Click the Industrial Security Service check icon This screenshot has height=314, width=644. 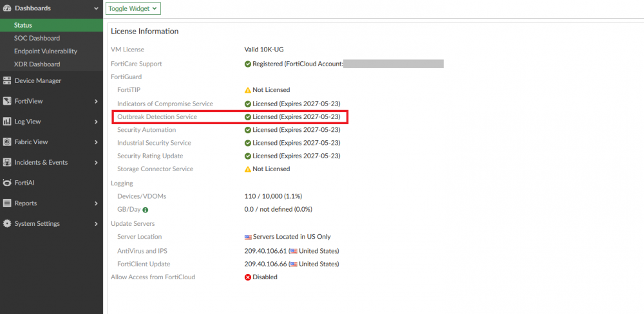click(x=248, y=143)
